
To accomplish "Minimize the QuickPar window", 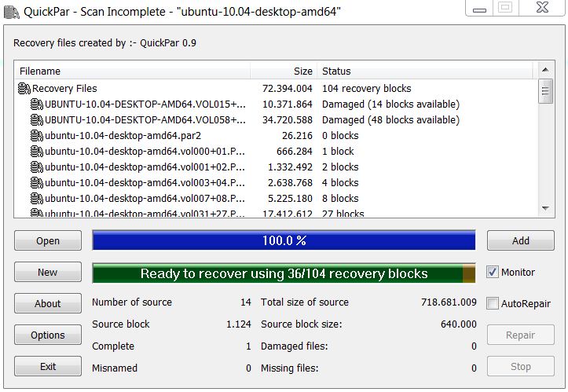I will (479, 9).
